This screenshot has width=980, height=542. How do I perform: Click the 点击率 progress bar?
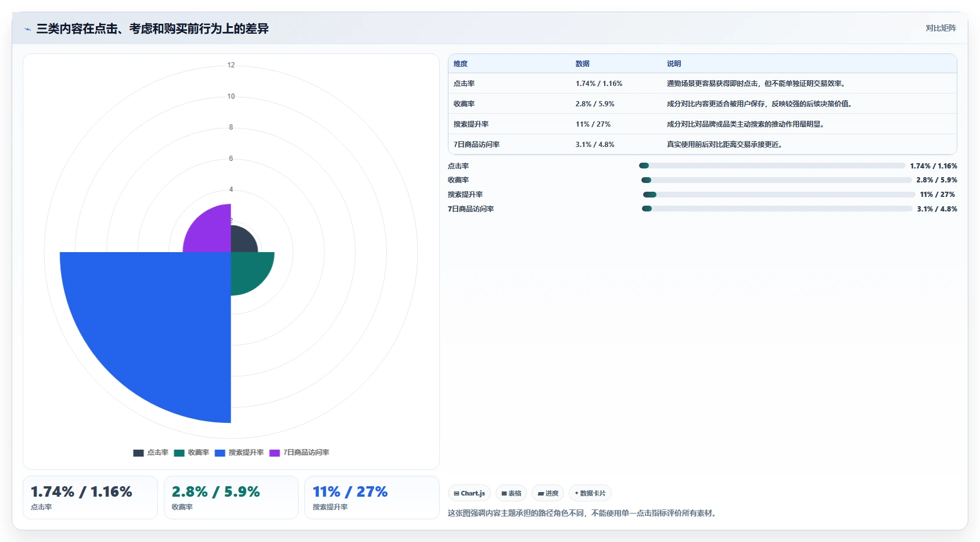[772, 166]
